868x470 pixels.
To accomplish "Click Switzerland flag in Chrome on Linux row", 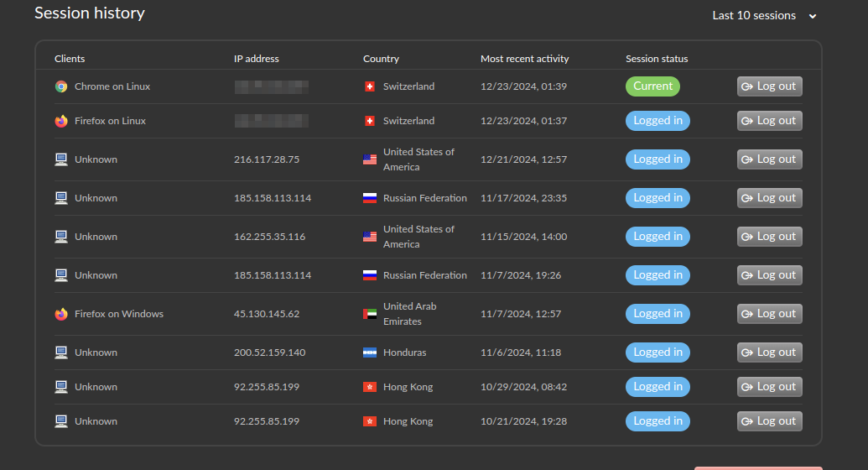I will pos(370,86).
